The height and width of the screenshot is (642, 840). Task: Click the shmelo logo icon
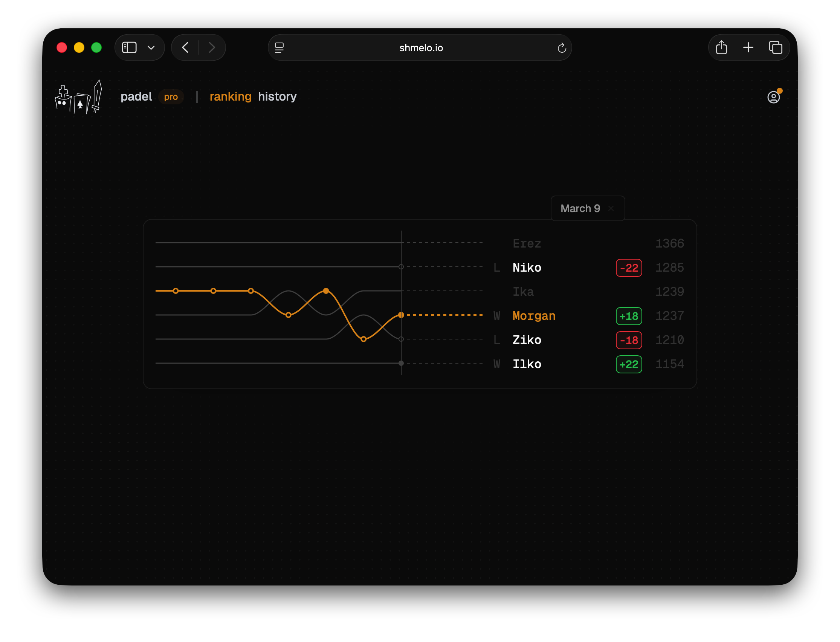tap(78, 98)
